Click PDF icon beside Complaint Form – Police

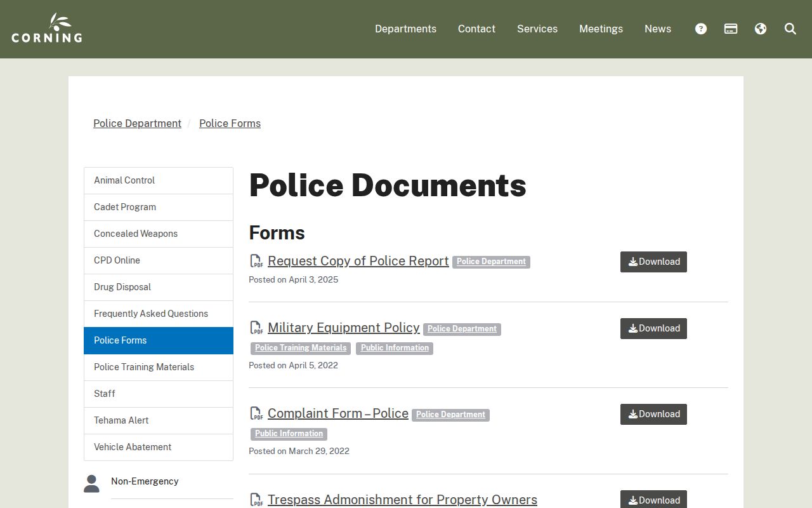click(x=256, y=413)
